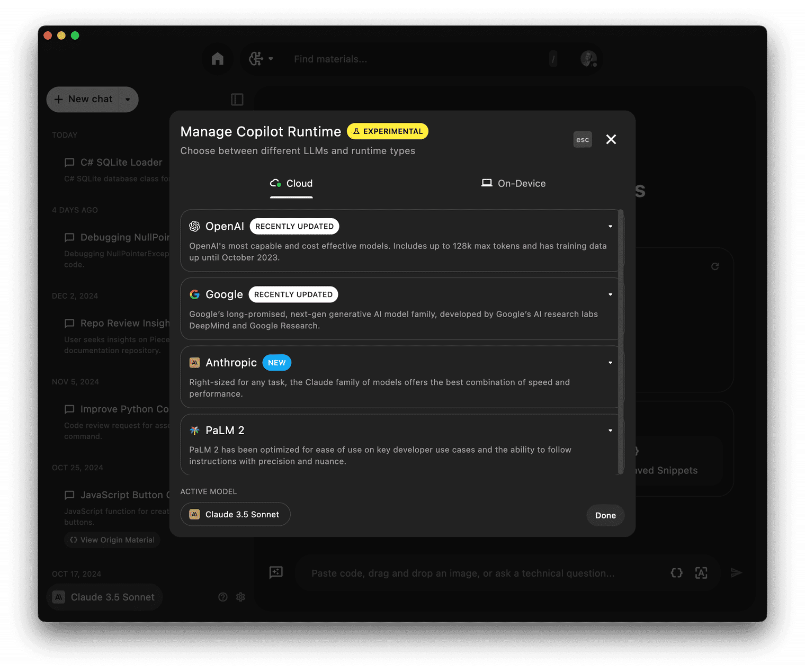805x672 pixels.
Task: Click the Google logo icon
Action: 194,294
